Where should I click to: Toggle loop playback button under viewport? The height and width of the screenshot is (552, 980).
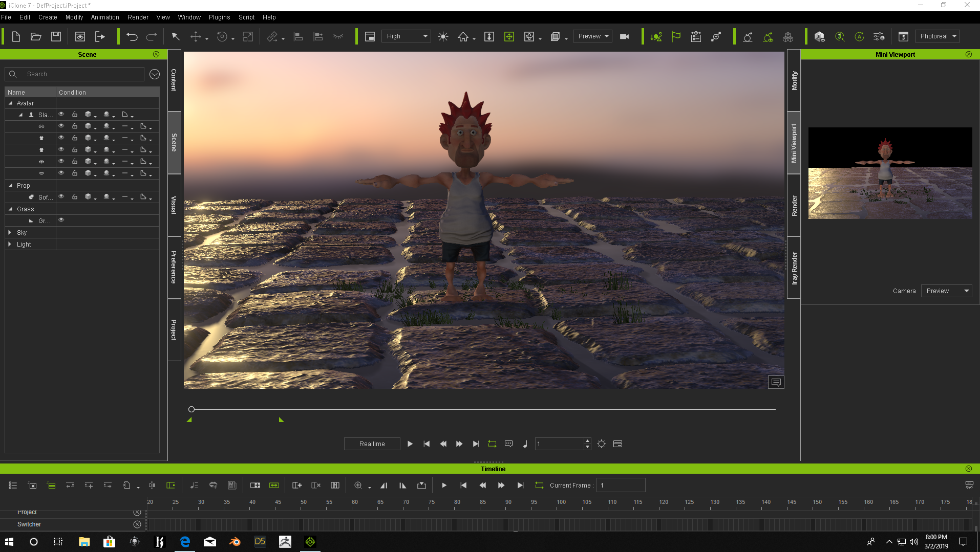492,444
